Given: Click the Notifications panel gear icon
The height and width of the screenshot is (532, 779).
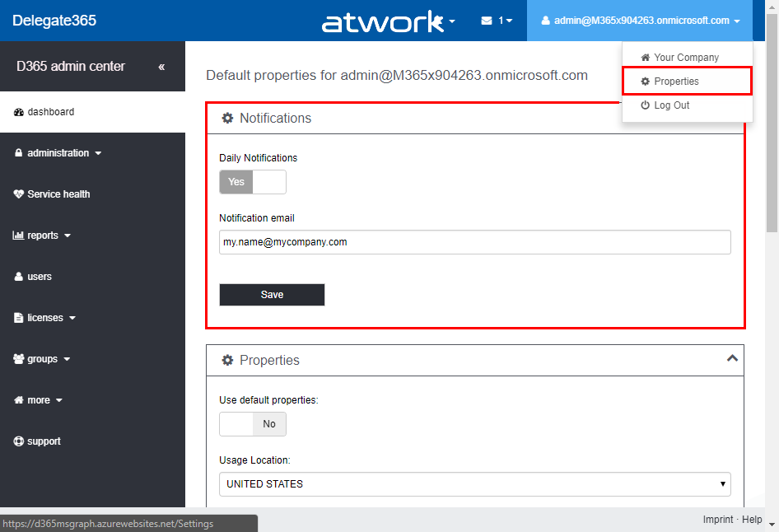Looking at the screenshot, I should [x=227, y=118].
